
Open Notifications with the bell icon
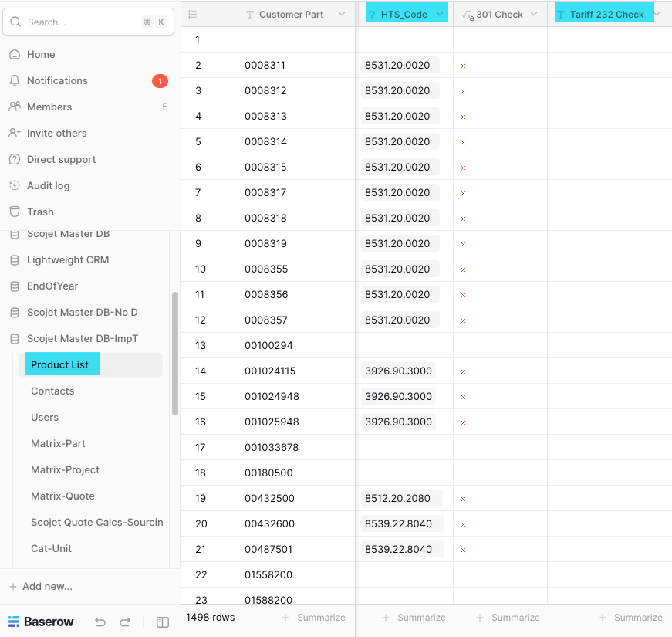(14, 81)
